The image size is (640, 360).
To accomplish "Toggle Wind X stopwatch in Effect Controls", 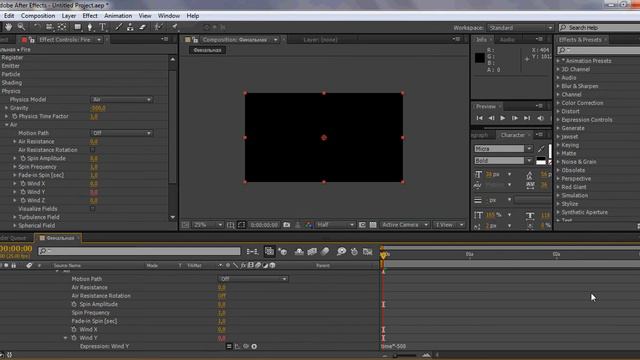I will click(23, 184).
